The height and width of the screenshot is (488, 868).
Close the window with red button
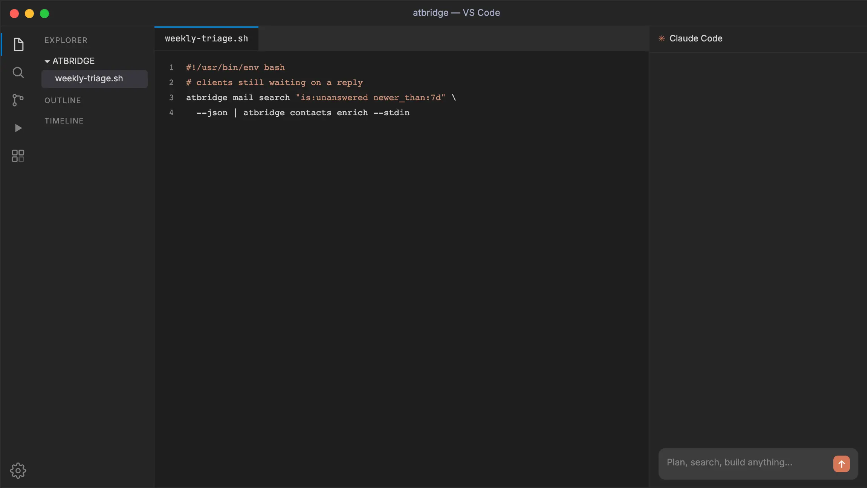(14, 14)
